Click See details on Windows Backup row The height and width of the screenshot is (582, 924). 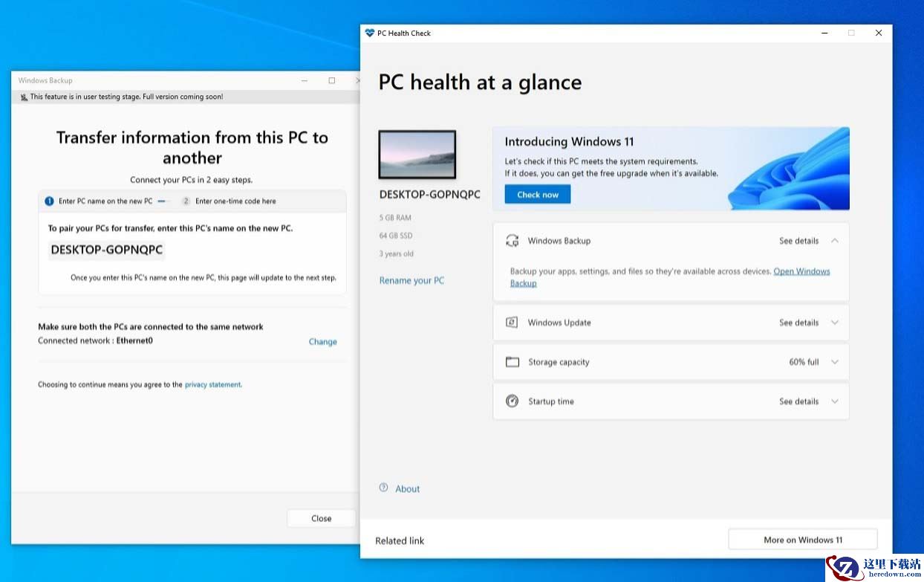(798, 241)
